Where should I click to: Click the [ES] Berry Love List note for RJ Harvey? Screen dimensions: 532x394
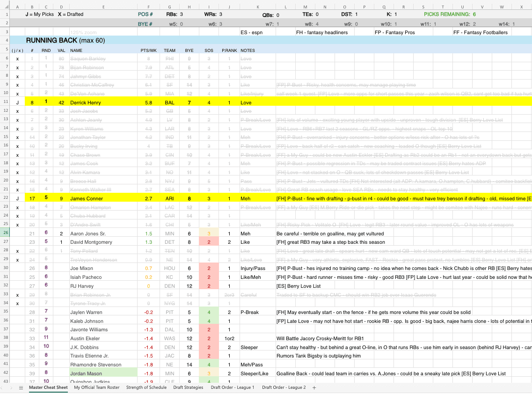(x=299, y=286)
